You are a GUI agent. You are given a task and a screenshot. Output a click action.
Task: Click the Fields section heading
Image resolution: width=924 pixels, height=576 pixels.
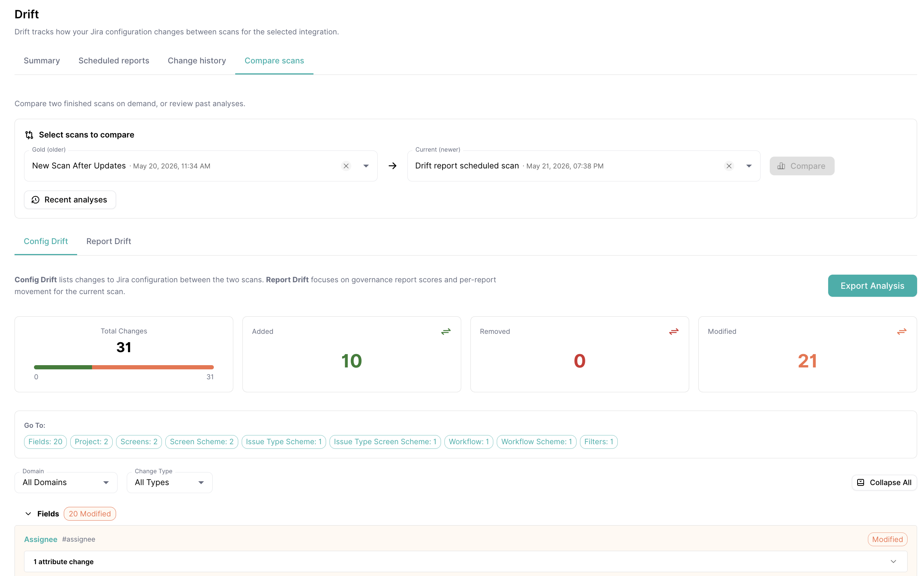(x=48, y=514)
